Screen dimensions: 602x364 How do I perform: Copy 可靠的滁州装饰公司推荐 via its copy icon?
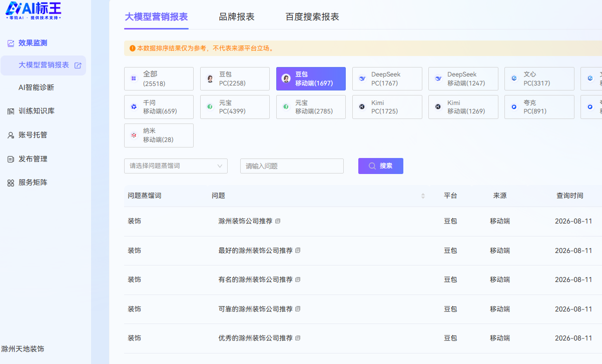[x=298, y=309]
